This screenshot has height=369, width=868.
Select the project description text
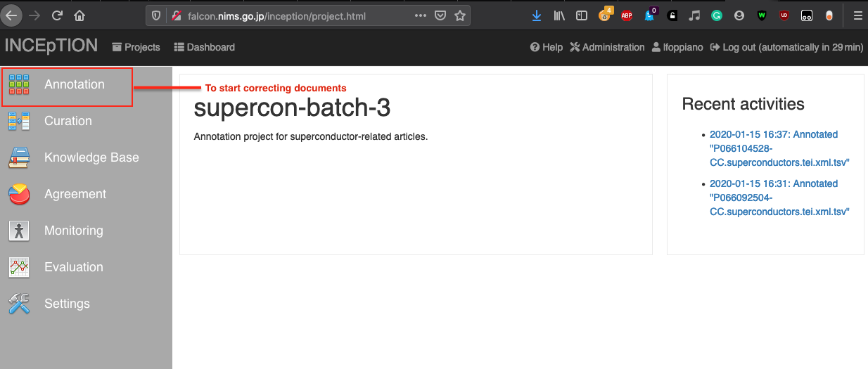tap(310, 136)
